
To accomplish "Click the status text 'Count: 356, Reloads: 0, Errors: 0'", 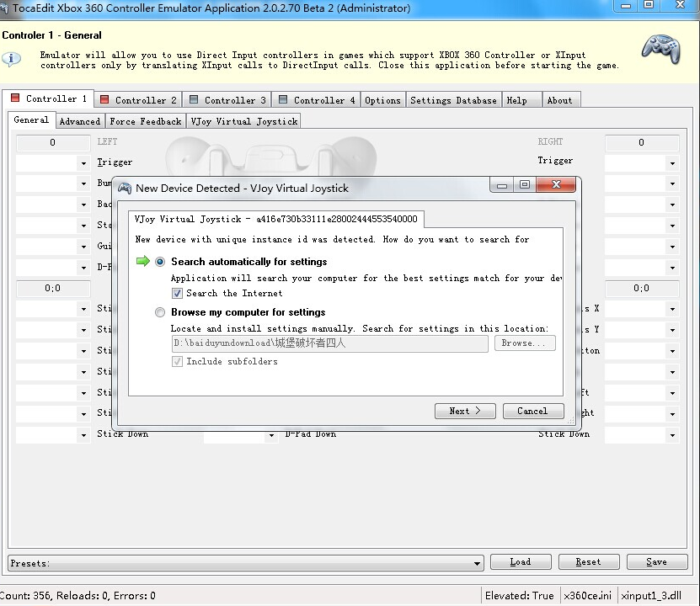I will pyautogui.click(x=77, y=596).
